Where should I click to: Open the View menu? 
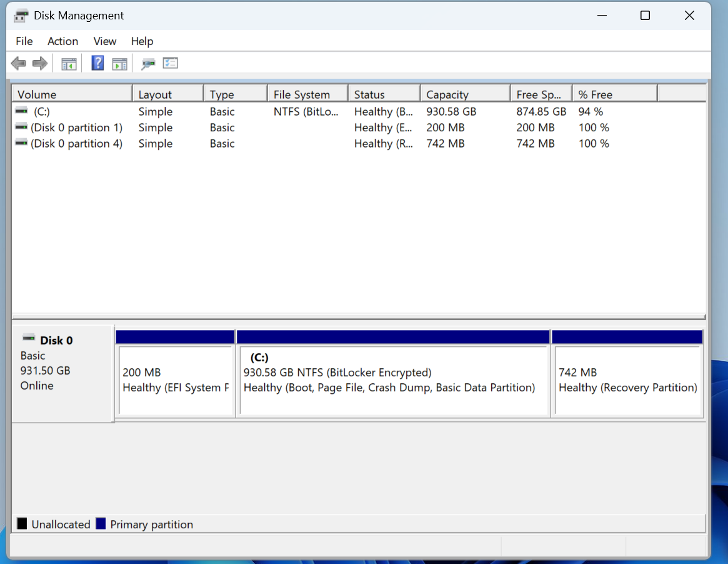tap(104, 41)
